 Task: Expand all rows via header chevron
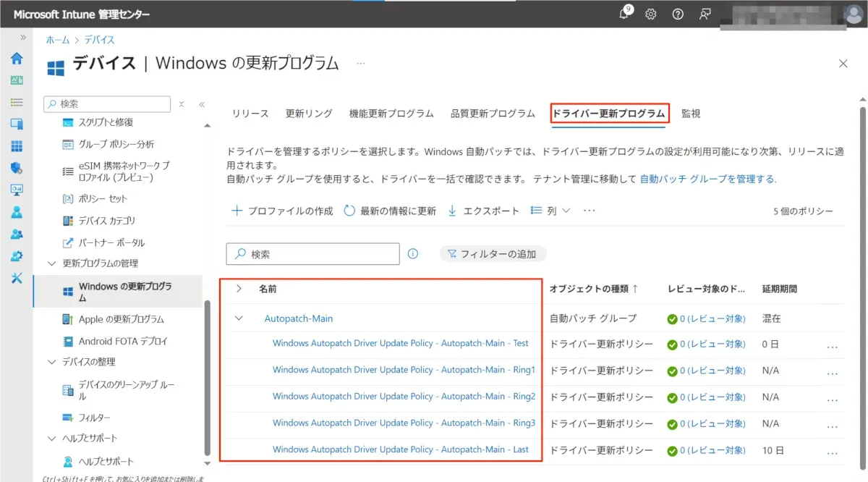pos(239,289)
